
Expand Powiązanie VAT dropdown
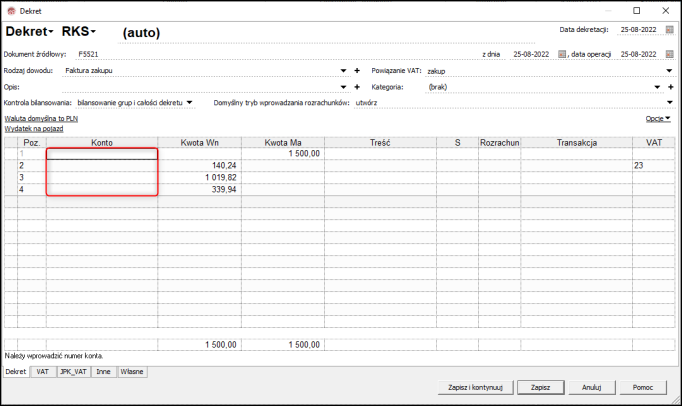(669, 70)
